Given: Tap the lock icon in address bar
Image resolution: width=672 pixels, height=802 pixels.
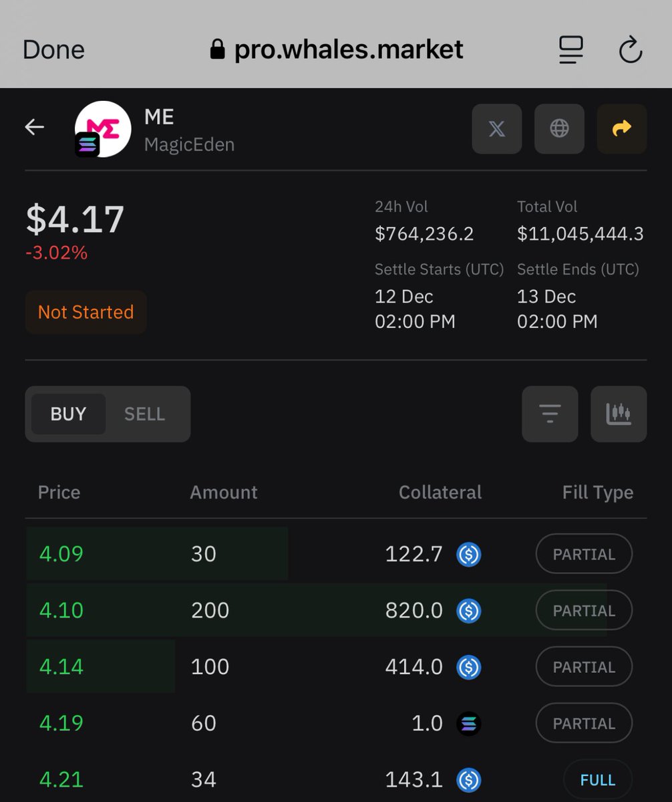Looking at the screenshot, I should click(x=217, y=50).
